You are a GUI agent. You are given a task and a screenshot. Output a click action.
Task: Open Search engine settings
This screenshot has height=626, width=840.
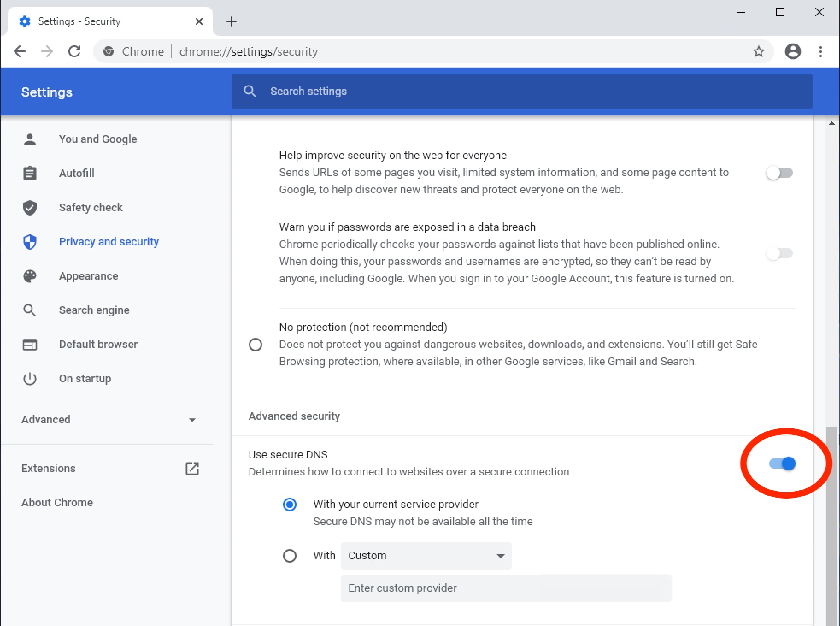tap(94, 310)
